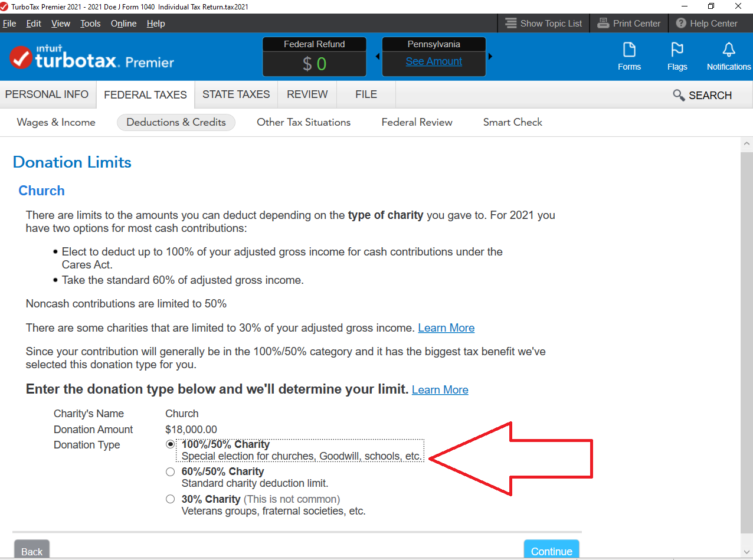The image size is (753, 560).
Task: Open the Notifications bell icon
Action: pos(729,57)
